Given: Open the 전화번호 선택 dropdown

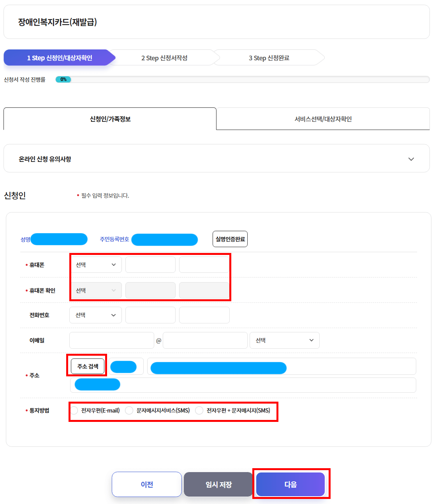Looking at the screenshot, I should point(95,315).
